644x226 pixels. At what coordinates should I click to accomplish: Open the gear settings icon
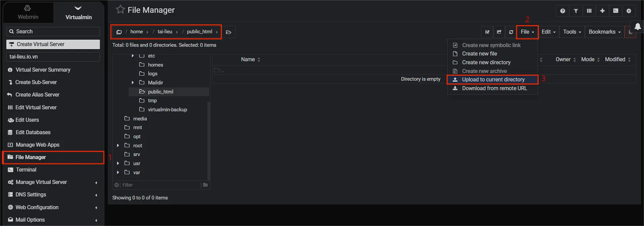[x=629, y=11]
